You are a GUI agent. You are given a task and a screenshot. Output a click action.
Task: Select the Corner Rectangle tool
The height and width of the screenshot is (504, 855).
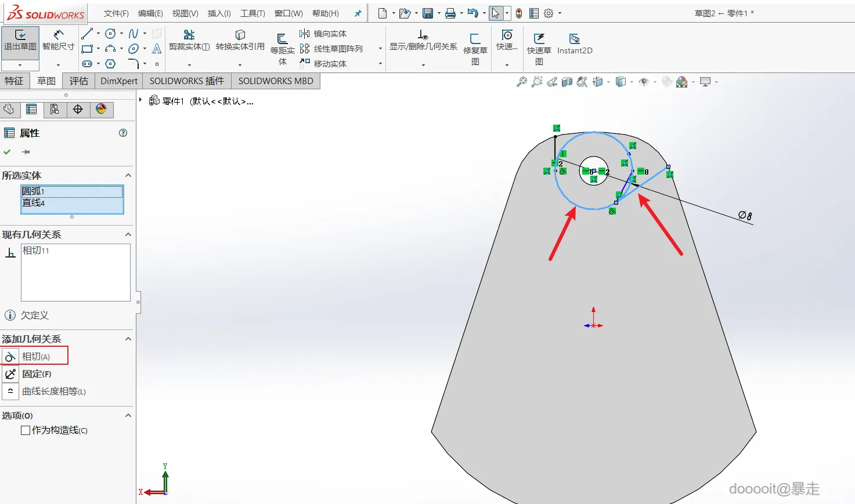87,49
